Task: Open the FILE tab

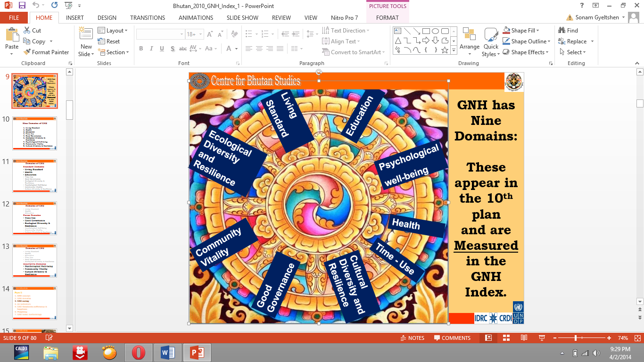Action: click(x=14, y=18)
